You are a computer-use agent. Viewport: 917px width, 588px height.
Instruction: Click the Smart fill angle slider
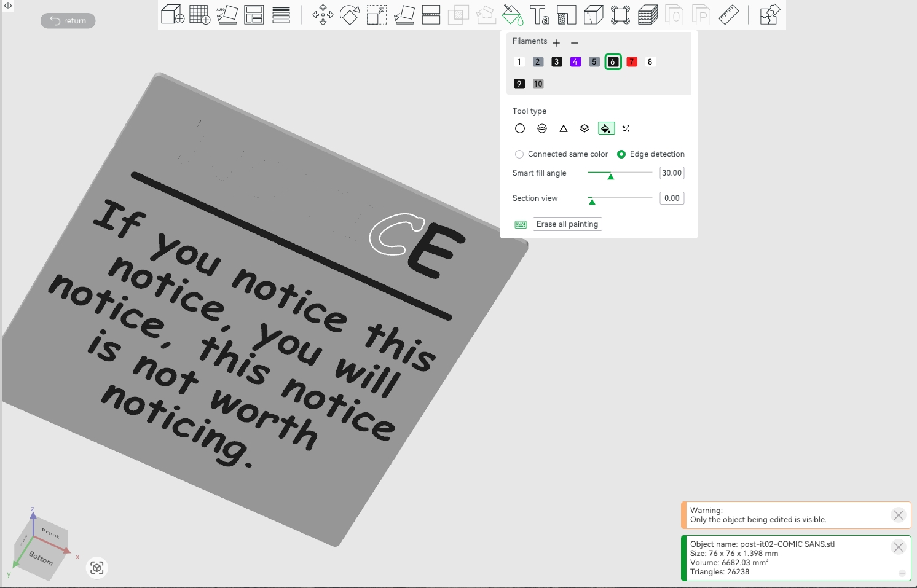pos(620,173)
